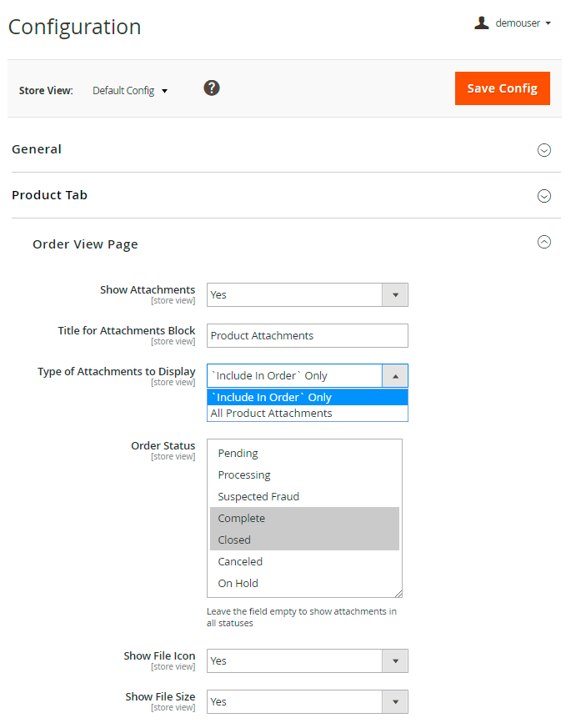Collapse the Order View Page section
Viewport: 571px width, 728px height.
pyautogui.click(x=544, y=243)
